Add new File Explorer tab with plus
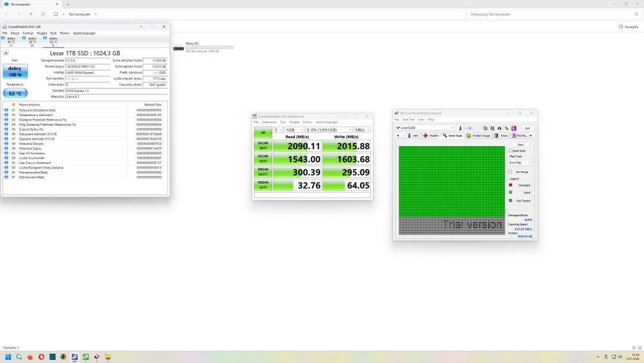Viewport: 644px width, 363px height. click(68, 4)
